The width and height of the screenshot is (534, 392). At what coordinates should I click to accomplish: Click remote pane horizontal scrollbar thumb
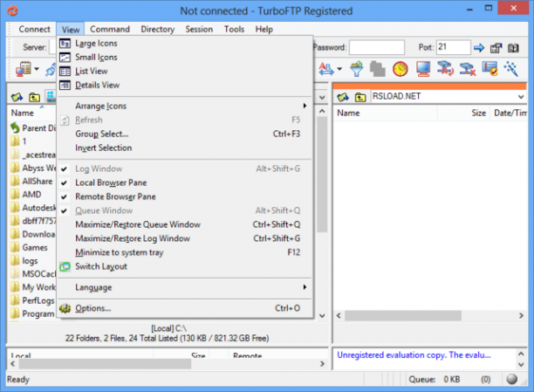tap(402, 316)
